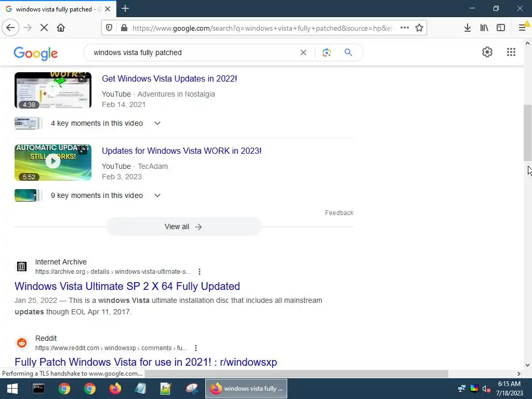This screenshot has height=399, width=532.
Task: Open options for the Internet Archive result
Action: pos(199,272)
